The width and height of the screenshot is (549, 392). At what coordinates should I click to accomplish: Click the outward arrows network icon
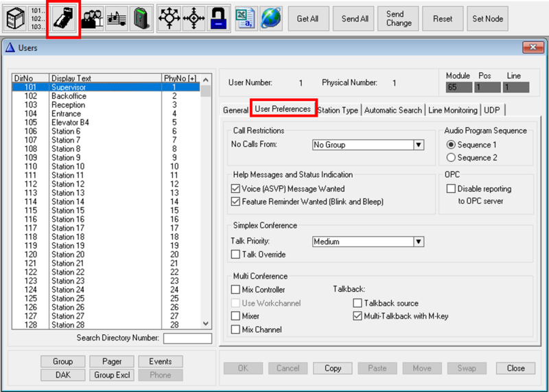tap(170, 19)
